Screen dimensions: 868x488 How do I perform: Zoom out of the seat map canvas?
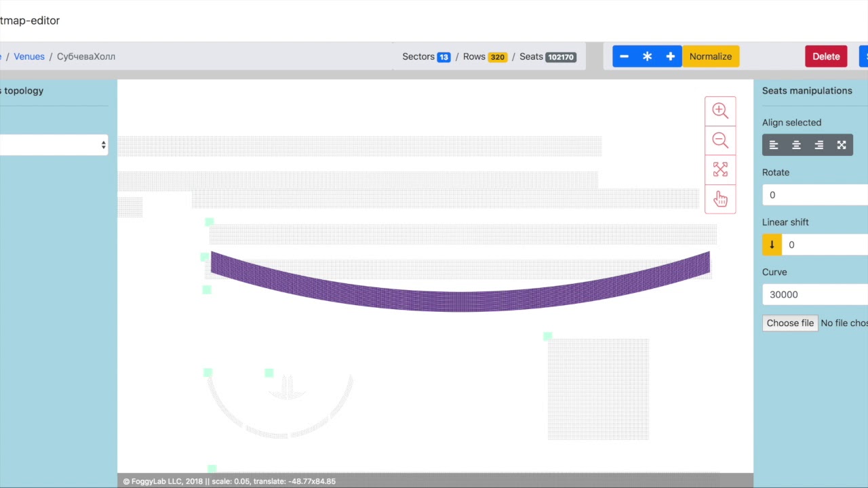click(720, 140)
